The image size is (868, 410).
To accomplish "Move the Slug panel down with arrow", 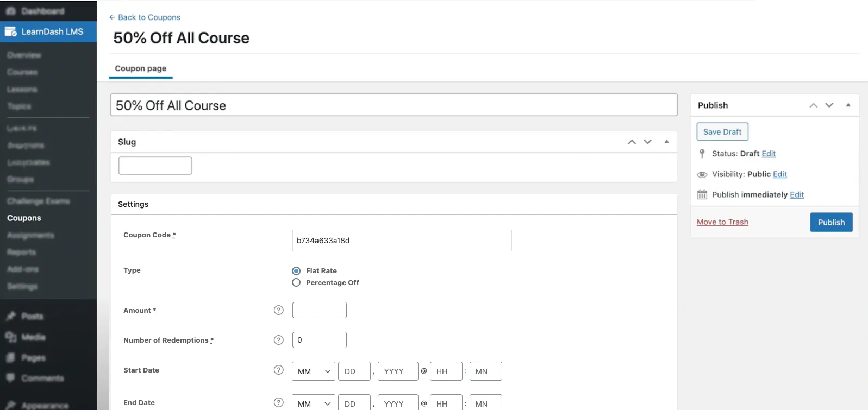I will (647, 142).
